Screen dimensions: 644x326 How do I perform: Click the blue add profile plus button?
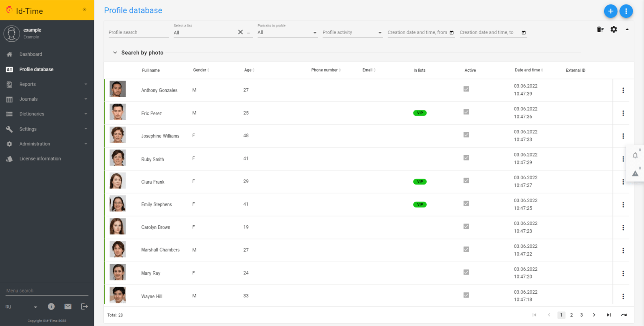610,11
